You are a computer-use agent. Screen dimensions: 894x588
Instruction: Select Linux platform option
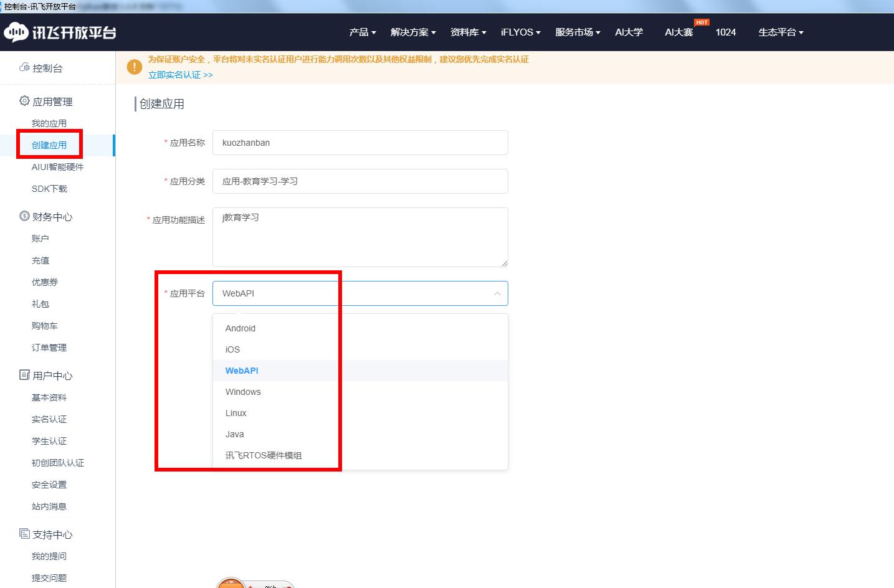coord(360,413)
